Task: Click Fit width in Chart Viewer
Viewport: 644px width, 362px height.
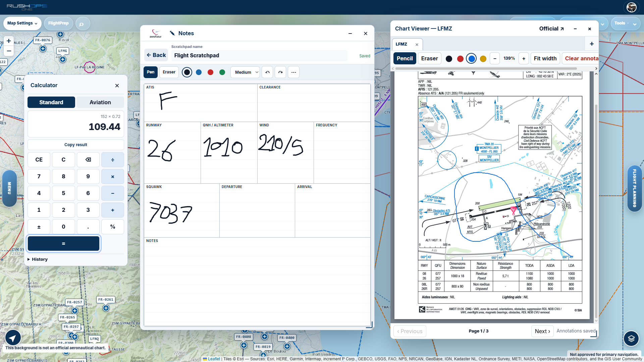Action: [x=545, y=58]
